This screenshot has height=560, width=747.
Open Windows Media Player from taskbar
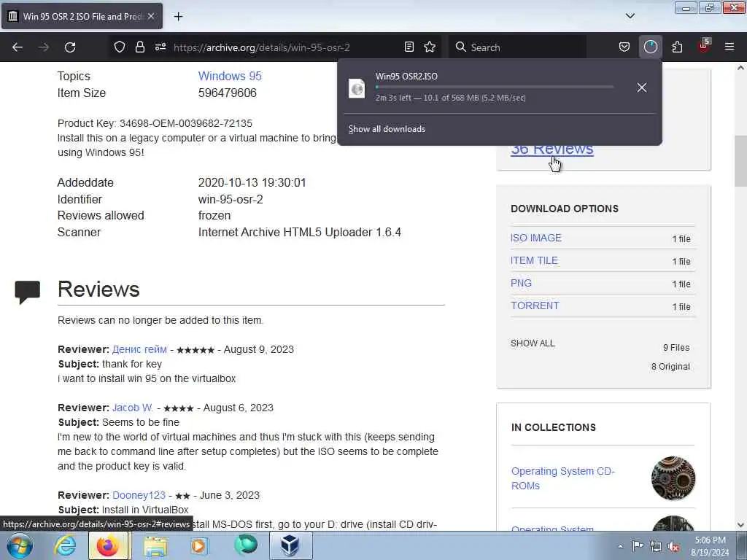coord(199,545)
